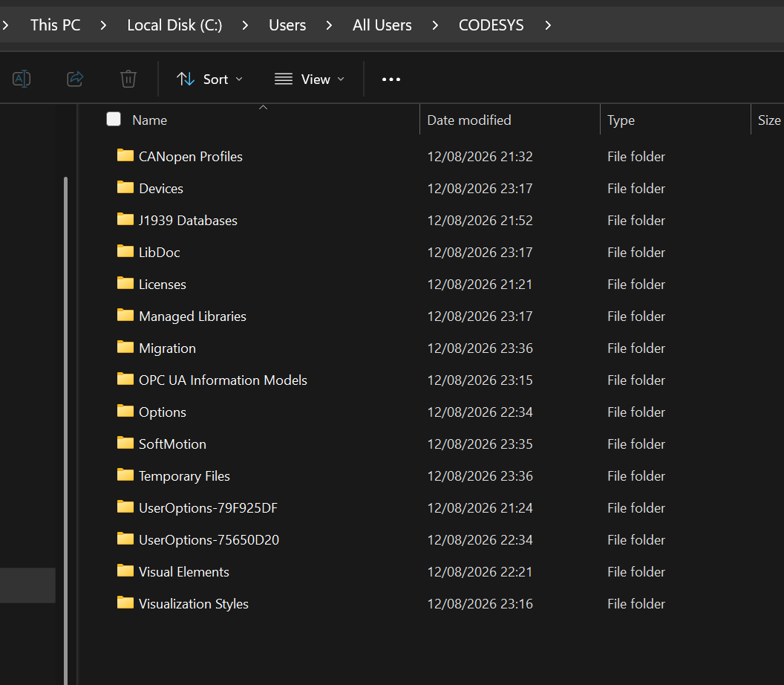Expand the chevron after CODESYS

pyautogui.click(x=548, y=25)
